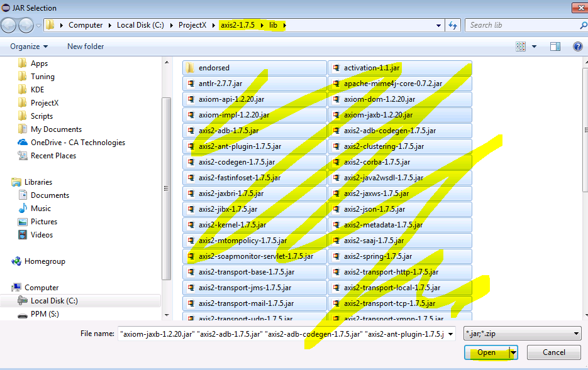Open KDE folder in navigation pane
The width and height of the screenshot is (588, 370).
tap(37, 89)
